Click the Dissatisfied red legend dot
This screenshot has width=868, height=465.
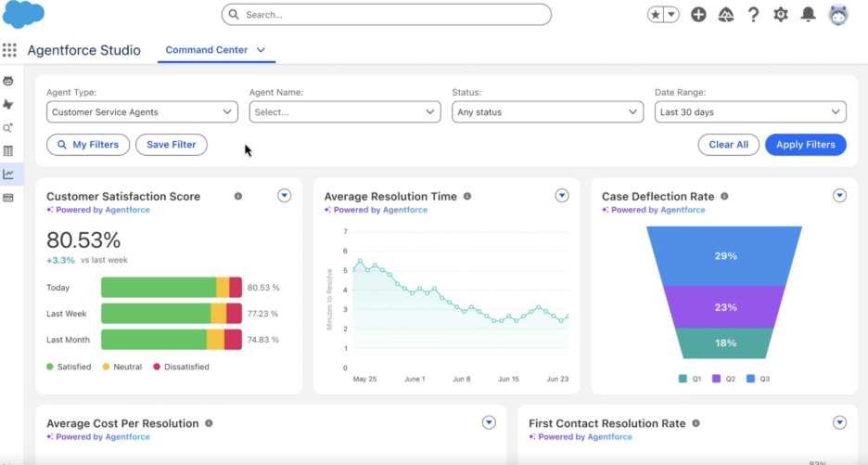157,367
